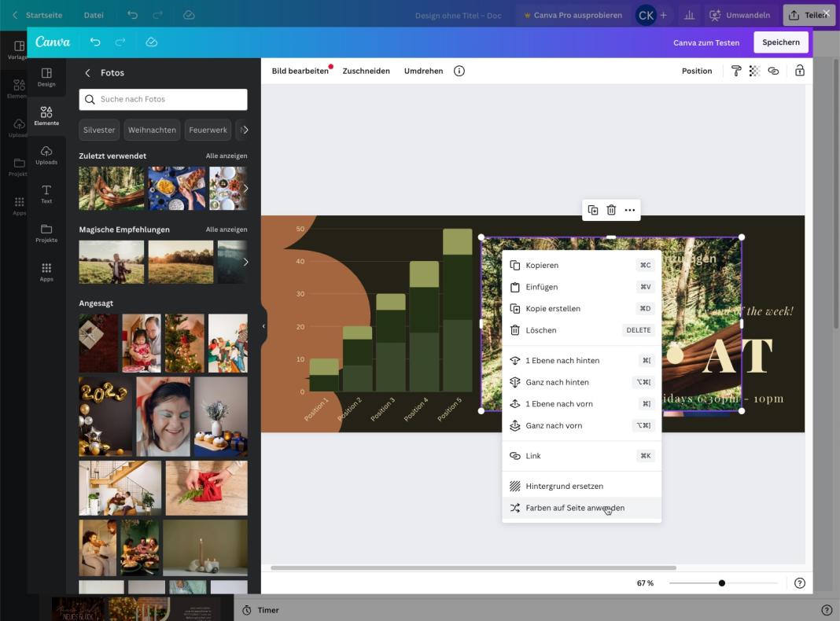Screen dimensions: 840x621
Task: Click the copy style paint roller icon
Action: (x=736, y=71)
